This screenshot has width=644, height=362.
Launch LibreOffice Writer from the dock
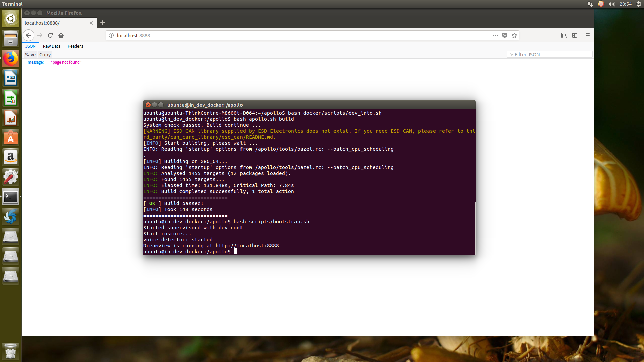(11, 78)
